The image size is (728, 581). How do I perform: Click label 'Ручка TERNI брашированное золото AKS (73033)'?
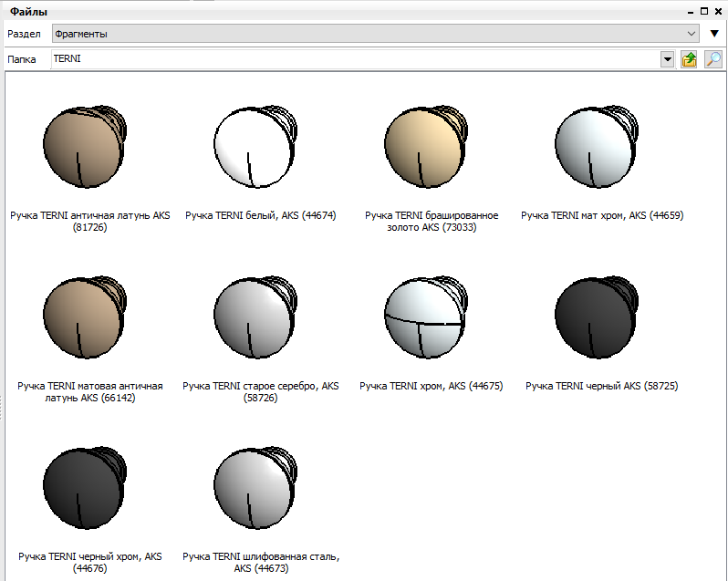(432, 222)
